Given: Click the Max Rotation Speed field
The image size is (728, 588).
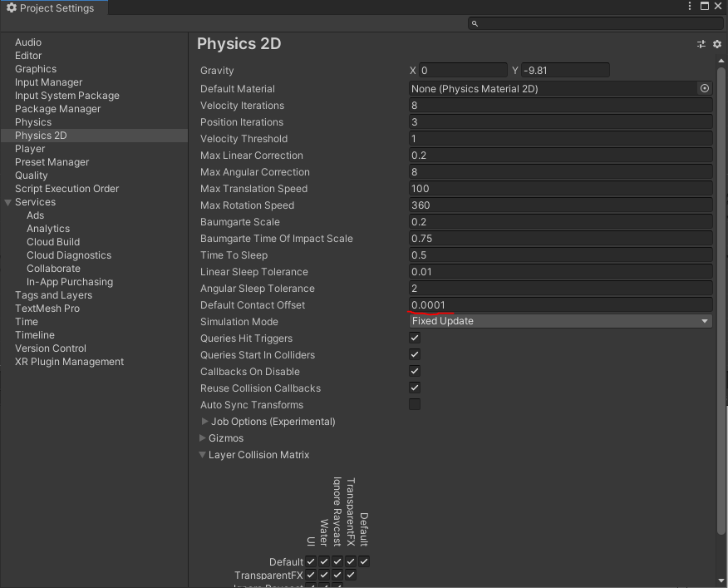Looking at the screenshot, I should 560,205.
